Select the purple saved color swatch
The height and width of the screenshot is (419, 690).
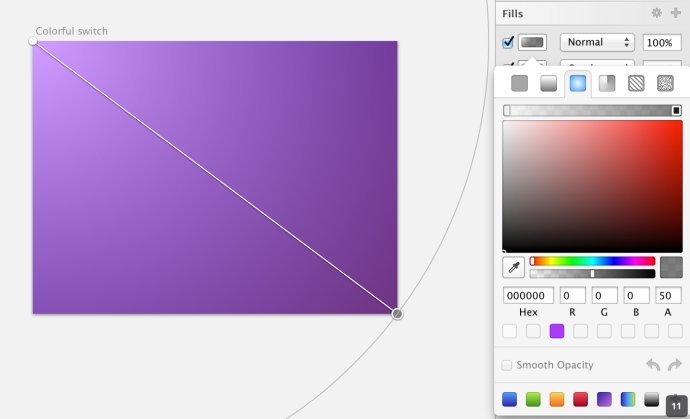click(557, 331)
